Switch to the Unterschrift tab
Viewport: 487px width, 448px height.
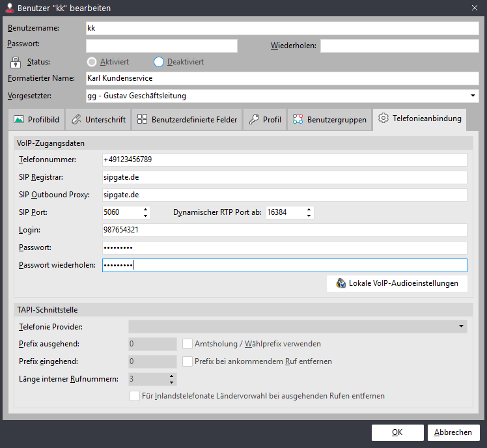click(98, 120)
